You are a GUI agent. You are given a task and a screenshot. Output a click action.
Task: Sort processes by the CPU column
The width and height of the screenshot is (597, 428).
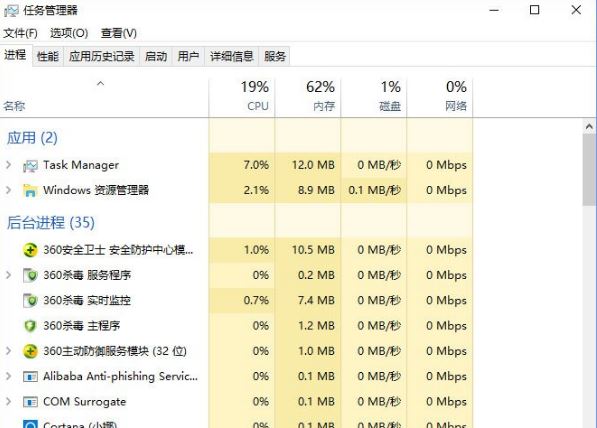(242, 97)
